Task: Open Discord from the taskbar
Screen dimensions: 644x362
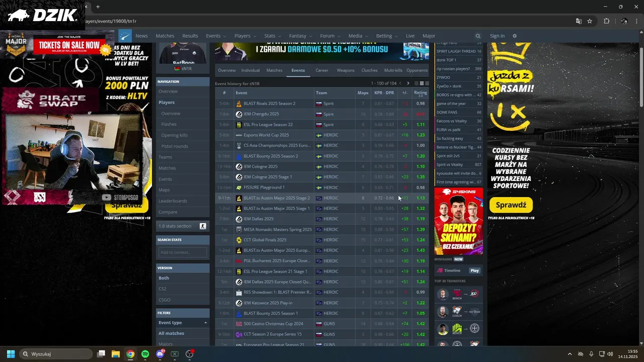Action: (x=160, y=354)
